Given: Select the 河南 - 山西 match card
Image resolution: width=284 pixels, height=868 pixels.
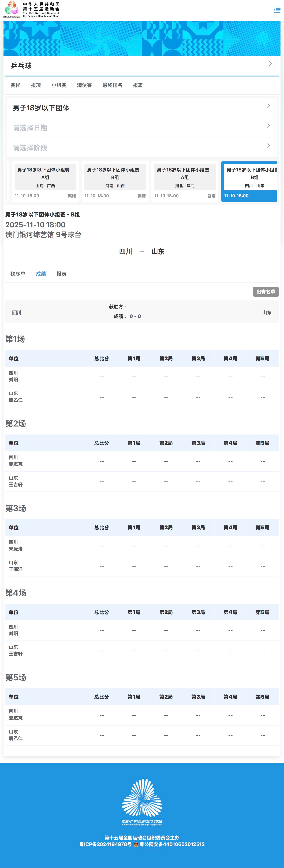Looking at the screenshot, I should (115, 181).
